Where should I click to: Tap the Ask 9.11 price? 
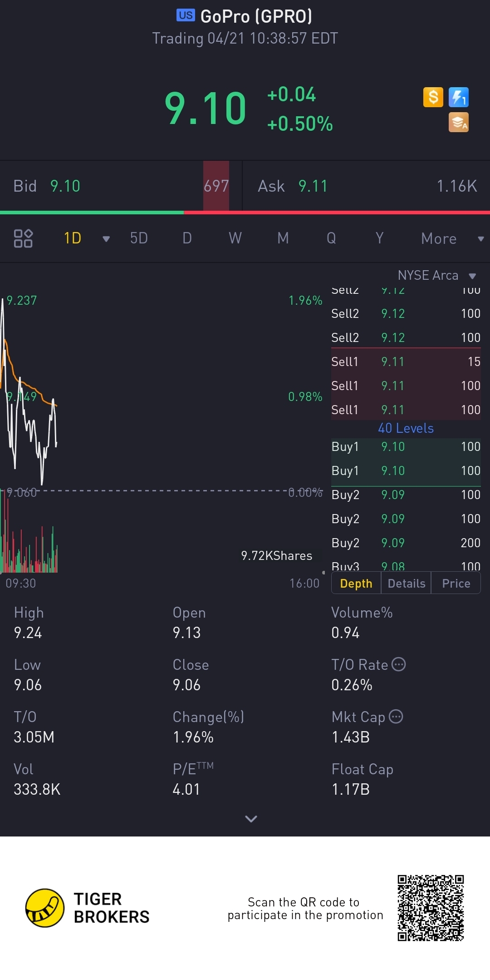coord(313,186)
